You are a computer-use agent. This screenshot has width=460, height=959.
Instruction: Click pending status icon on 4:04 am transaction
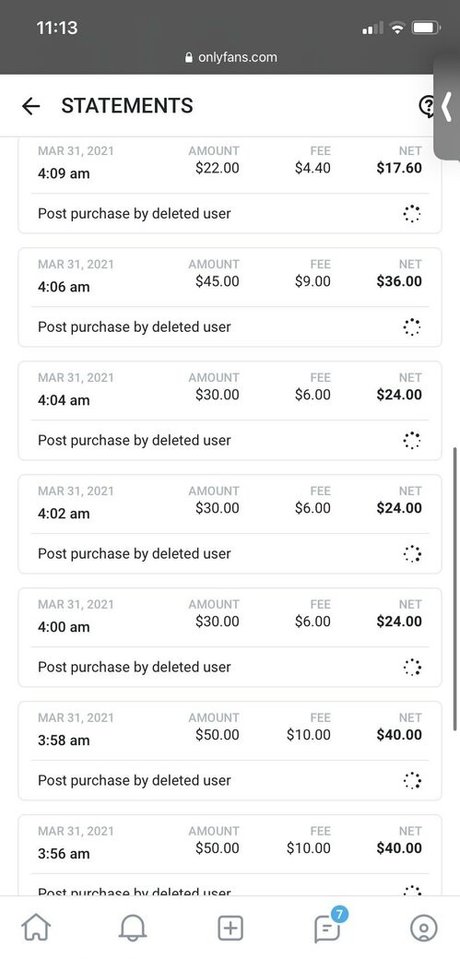412,440
